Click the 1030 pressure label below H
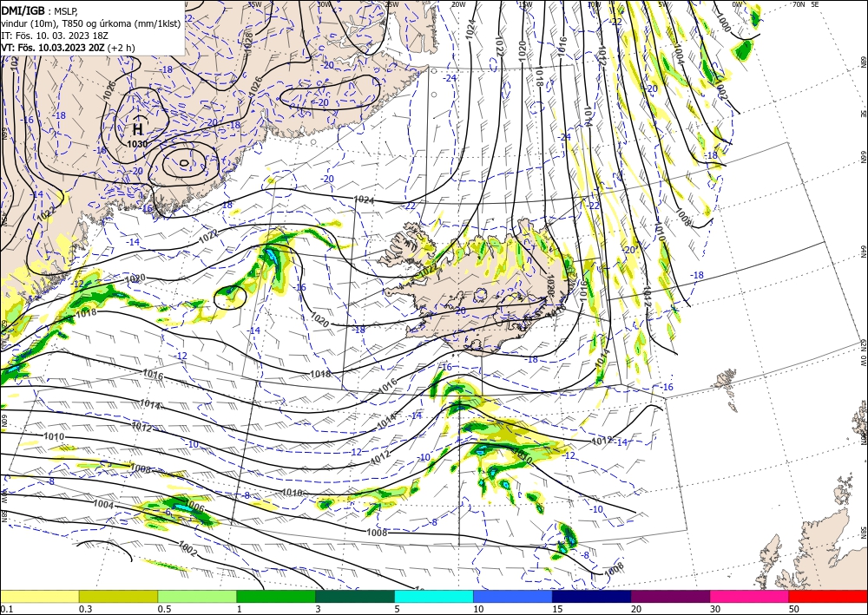 [x=137, y=144]
